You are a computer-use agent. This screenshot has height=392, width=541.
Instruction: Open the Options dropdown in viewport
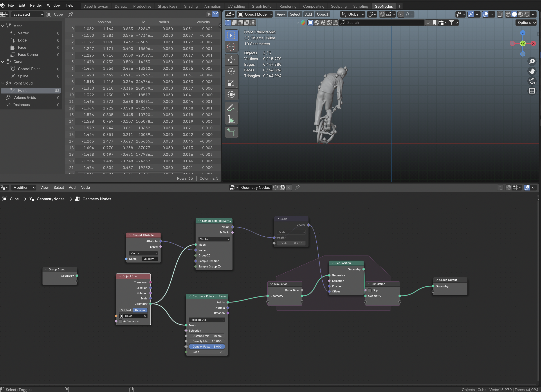click(526, 22)
